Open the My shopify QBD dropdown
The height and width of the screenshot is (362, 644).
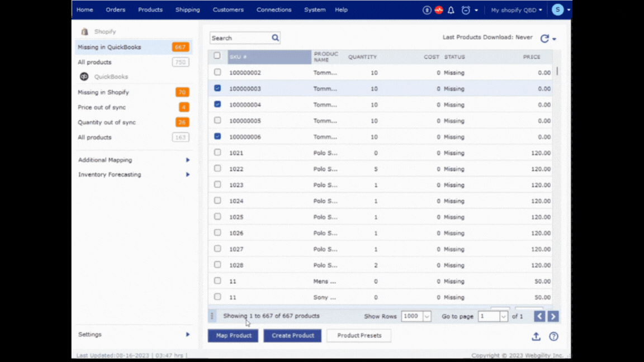pyautogui.click(x=516, y=10)
